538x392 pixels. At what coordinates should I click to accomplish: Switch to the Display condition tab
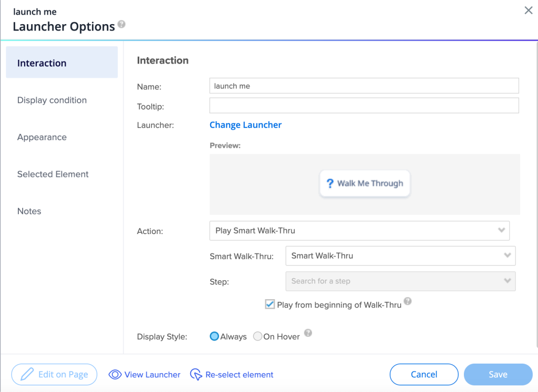point(52,100)
